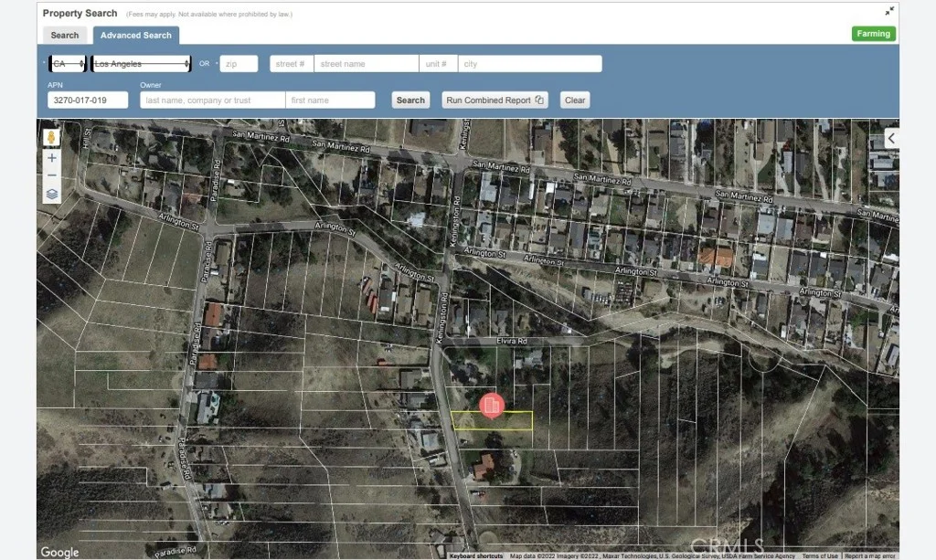Click the red building marker on map
This screenshot has width=936, height=560.
[x=492, y=406]
